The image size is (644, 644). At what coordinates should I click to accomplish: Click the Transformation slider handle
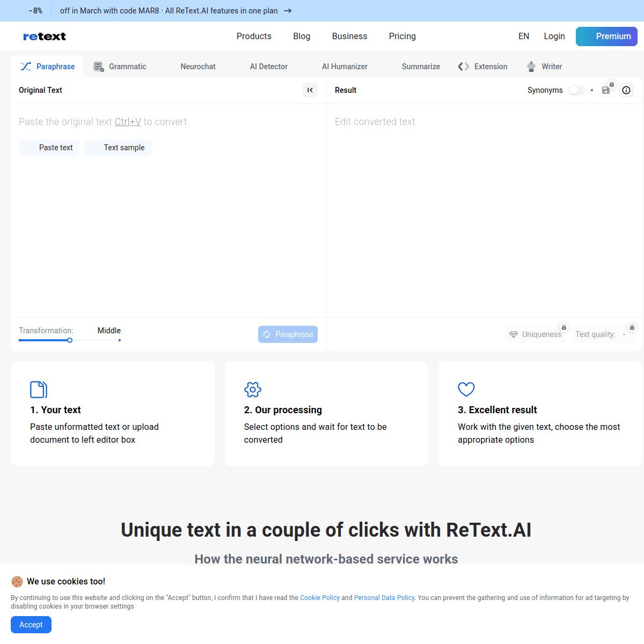tap(70, 340)
